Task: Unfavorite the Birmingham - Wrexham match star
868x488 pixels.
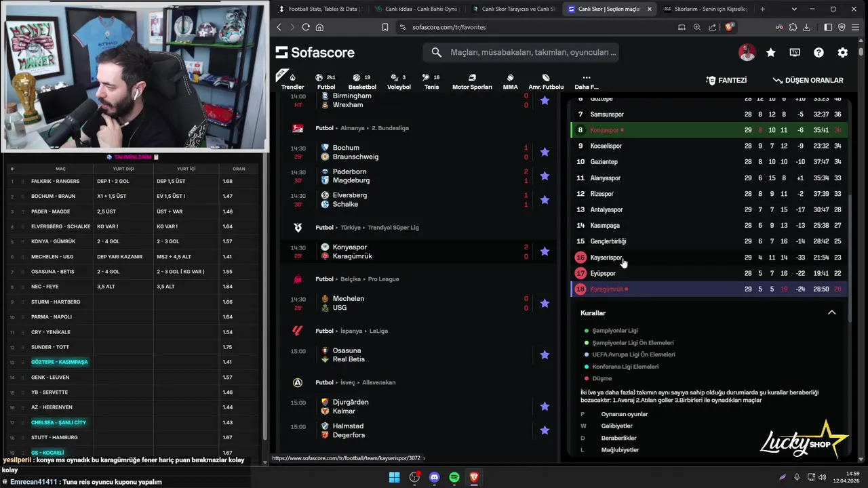Action: point(545,100)
